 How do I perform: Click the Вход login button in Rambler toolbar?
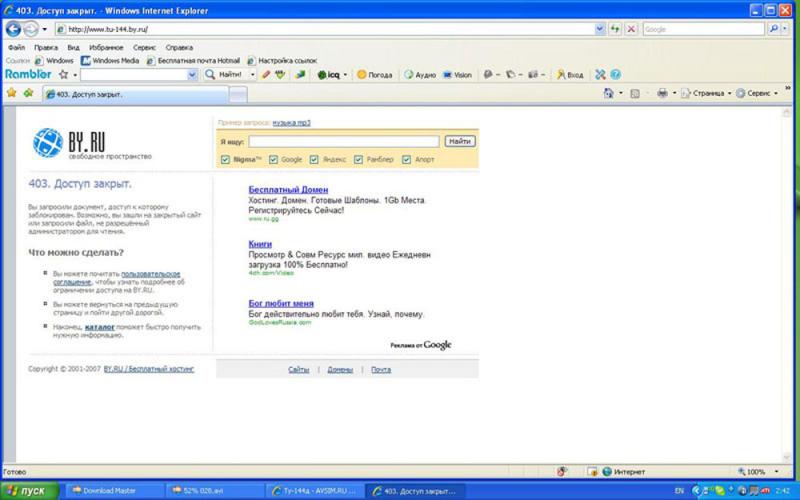pyautogui.click(x=570, y=74)
